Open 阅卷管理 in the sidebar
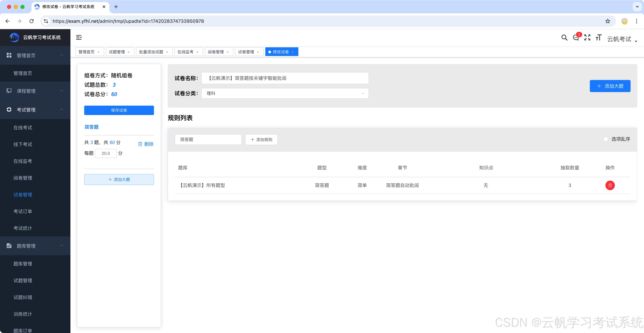644x333 pixels. tap(23, 178)
